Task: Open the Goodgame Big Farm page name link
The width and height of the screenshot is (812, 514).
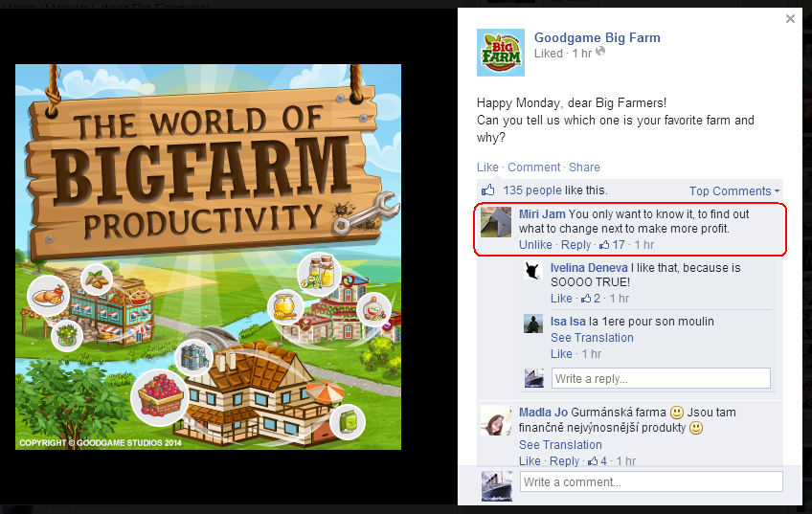Action: 598,37
